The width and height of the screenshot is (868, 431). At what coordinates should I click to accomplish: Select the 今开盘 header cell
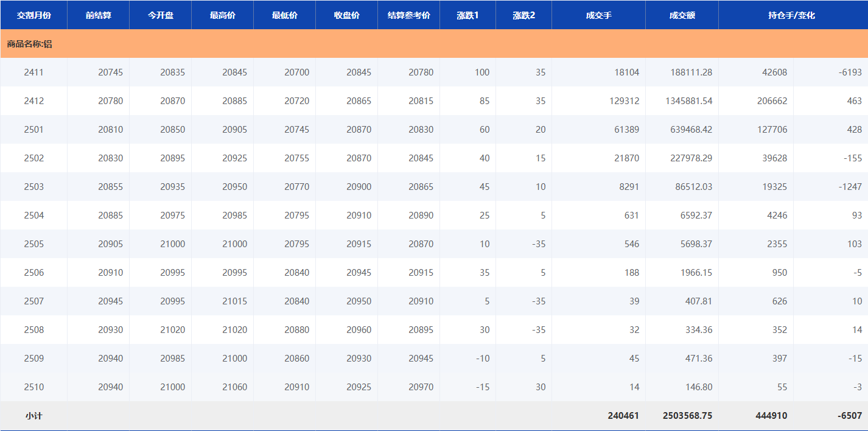[x=160, y=15]
